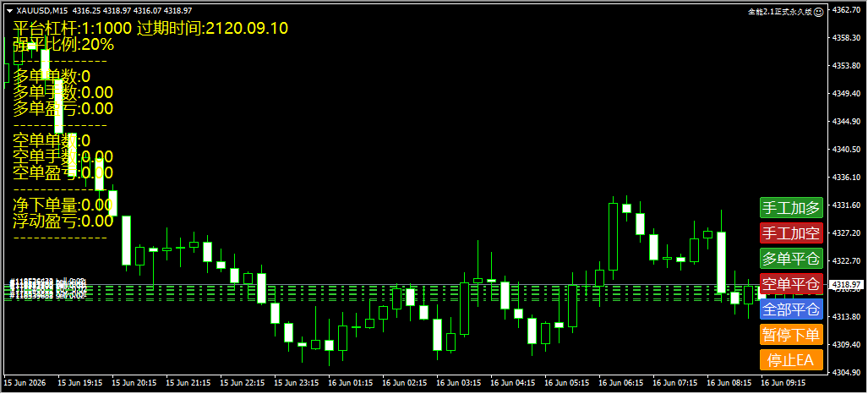Click the 16 Jun 06:15 time label
Image resolution: width=868 pixels, height=394 pixels.
pyautogui.click(x=622, y=383)
